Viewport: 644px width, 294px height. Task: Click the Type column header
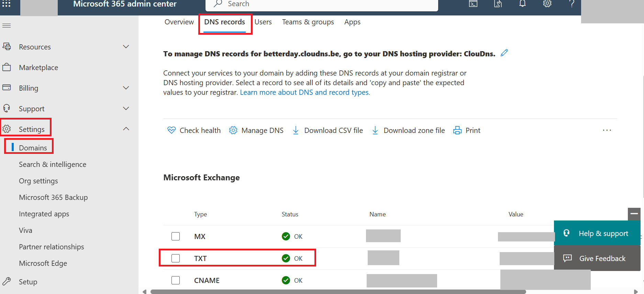tap(200, 214)
